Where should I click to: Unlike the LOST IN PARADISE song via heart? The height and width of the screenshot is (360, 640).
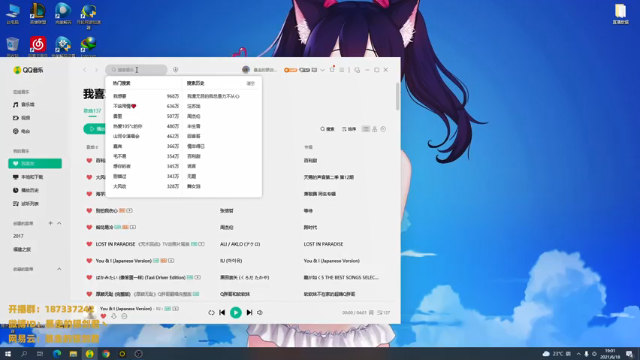tap(89, 244)
